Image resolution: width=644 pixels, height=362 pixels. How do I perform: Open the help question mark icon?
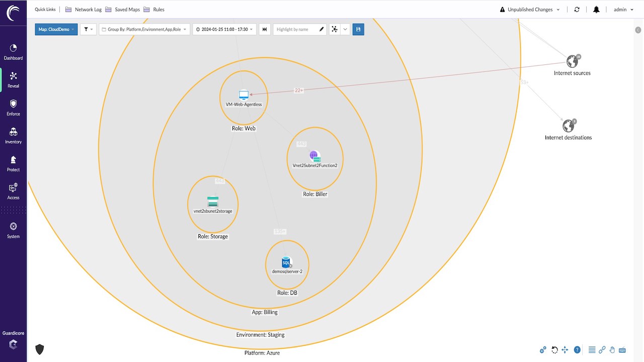[577, 350]
